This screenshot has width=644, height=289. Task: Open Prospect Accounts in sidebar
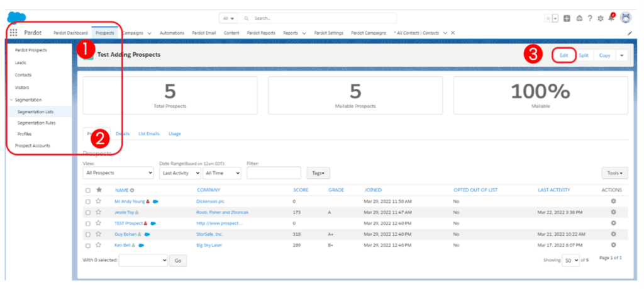tap(33, 145)
